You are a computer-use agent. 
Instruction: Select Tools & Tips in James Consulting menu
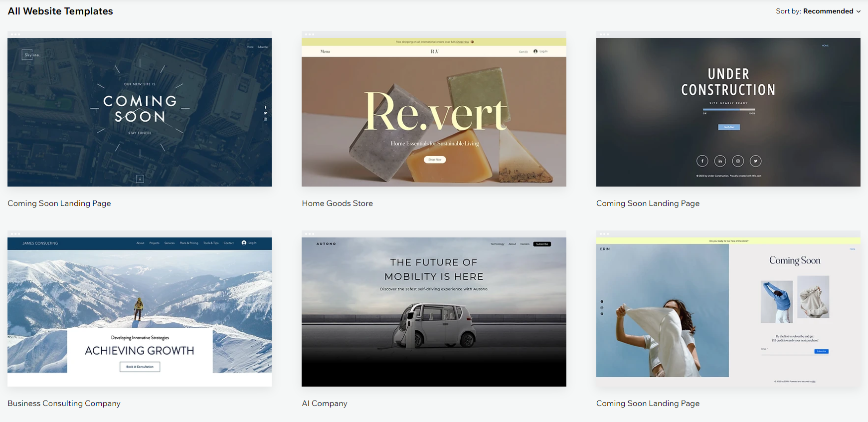coord(211,243)
